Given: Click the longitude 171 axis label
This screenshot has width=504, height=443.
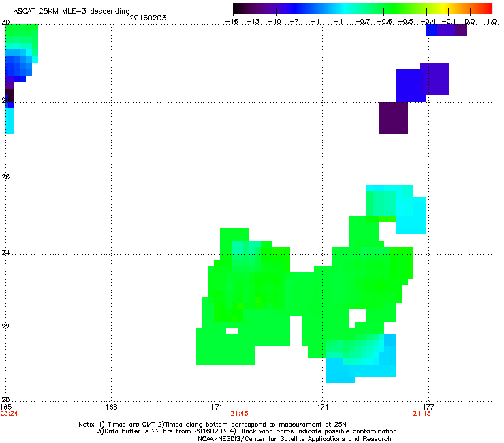Looking at the screenshot, I should pyautogui.click(x=217, y=407).
